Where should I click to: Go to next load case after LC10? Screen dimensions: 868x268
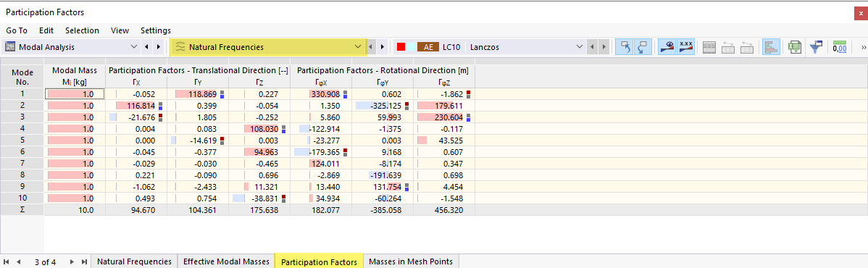point(604,47)
